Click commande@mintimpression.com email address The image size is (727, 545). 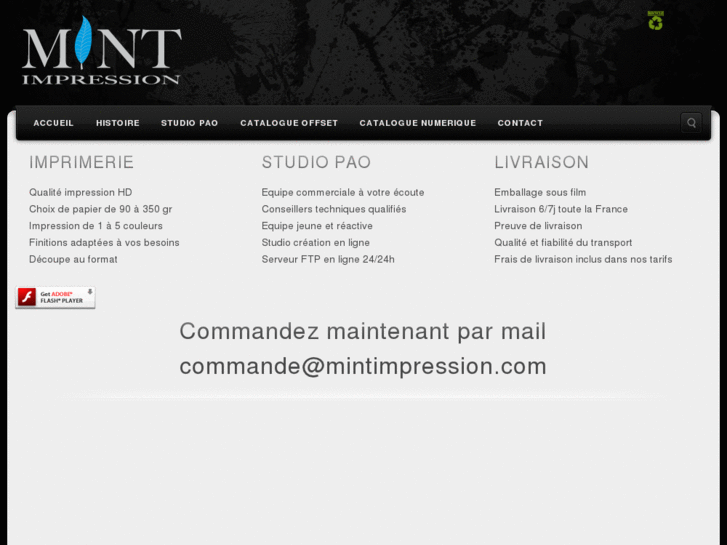click(363, 366)
